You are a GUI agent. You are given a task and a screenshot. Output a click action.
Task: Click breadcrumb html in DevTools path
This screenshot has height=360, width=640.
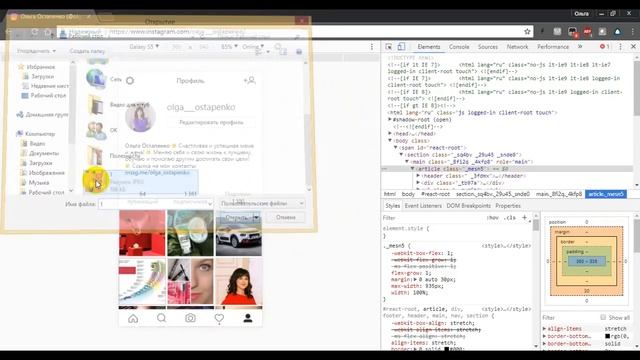coord(389,194)
